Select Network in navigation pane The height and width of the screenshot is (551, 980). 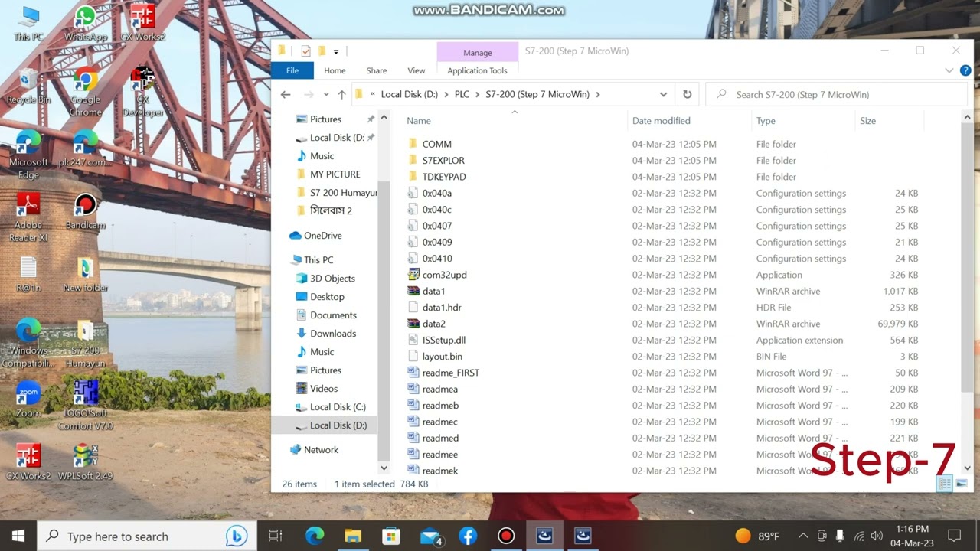click(321, 450)
